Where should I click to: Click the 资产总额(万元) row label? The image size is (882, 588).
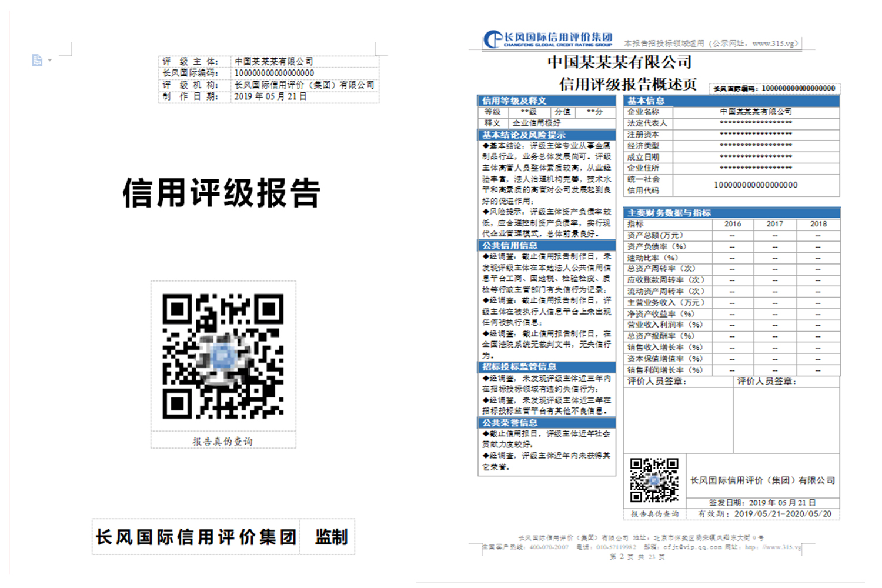655,235
